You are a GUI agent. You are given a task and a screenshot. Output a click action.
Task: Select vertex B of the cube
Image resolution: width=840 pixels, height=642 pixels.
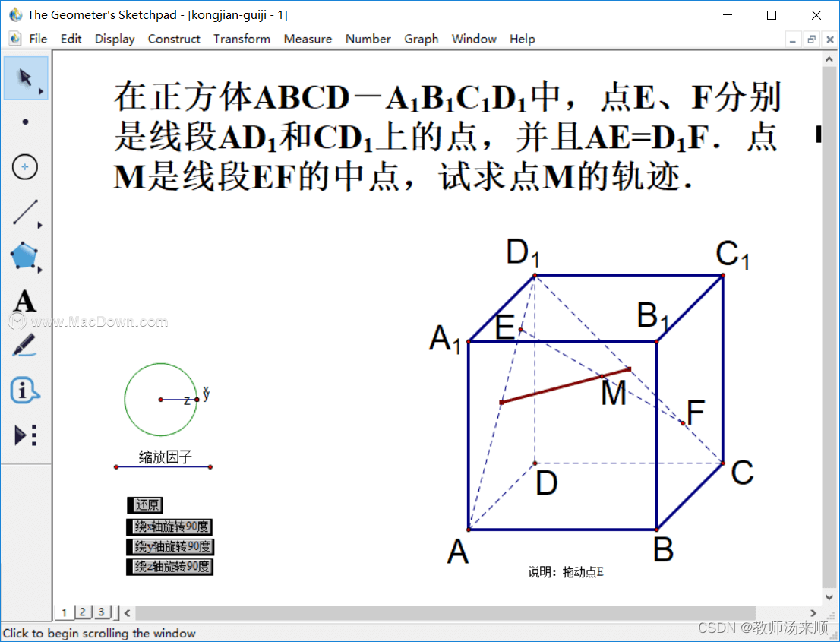[x=657, y=530]
